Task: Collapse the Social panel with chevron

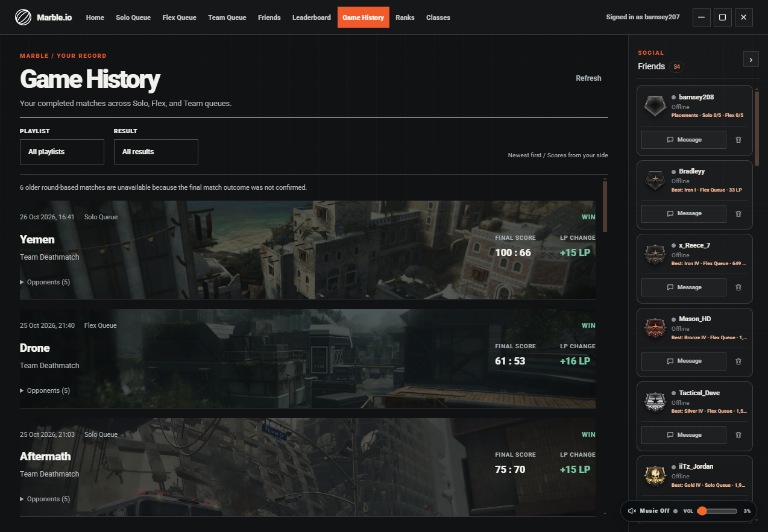Action: click(x=751, y=59)
